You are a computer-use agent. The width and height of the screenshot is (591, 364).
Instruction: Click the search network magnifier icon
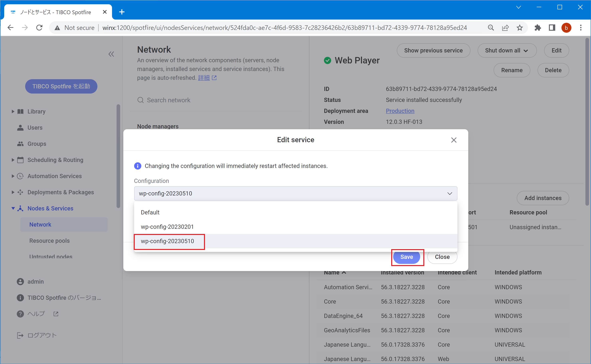141,100
